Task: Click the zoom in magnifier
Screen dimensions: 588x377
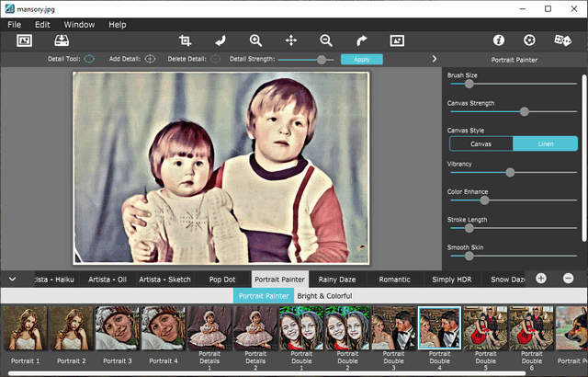Action: point(256,40)
